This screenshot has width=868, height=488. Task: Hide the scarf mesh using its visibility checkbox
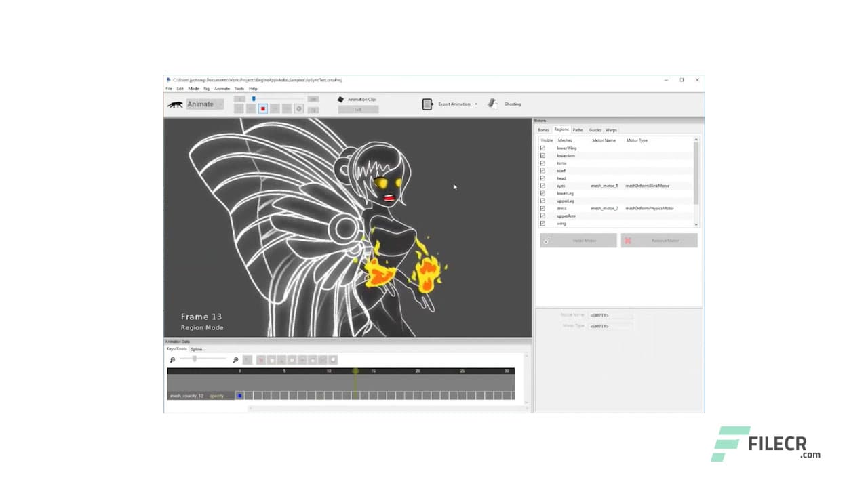[543, 170]
